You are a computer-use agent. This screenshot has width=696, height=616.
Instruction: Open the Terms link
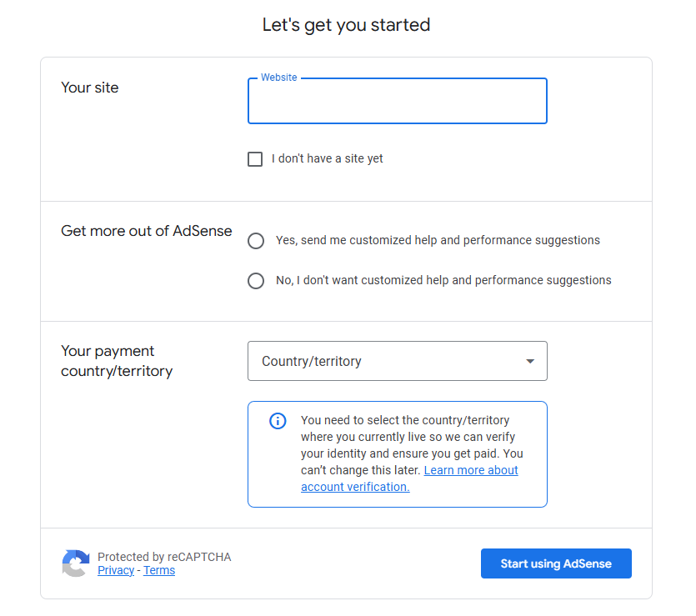click(x=159, y=570)
